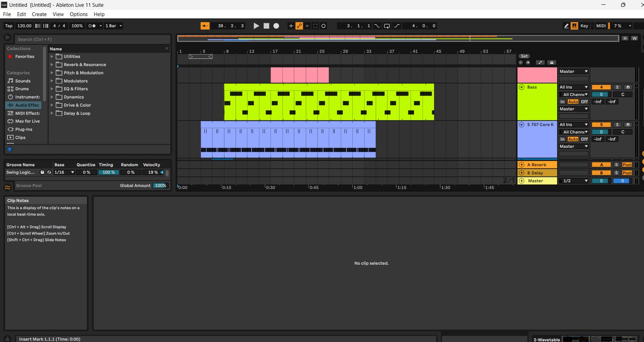Toggle the Punch-In switch
Image resolution: width=644 pixels, height=342 pixels.
[x=377, y=26]
